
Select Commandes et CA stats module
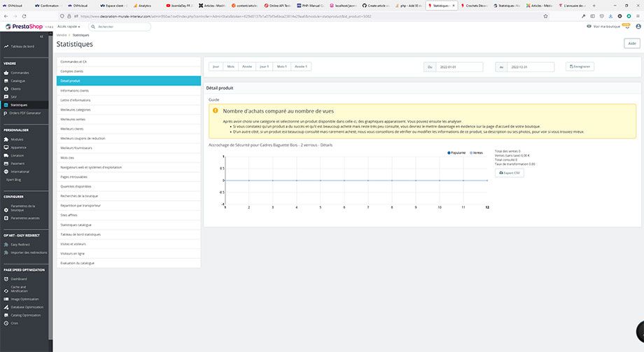[129, 62]
